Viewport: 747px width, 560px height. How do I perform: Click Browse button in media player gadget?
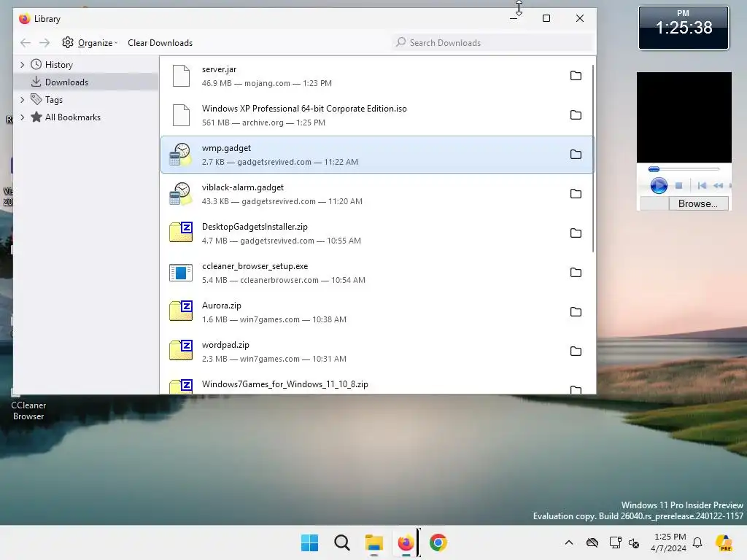(698, 204)
